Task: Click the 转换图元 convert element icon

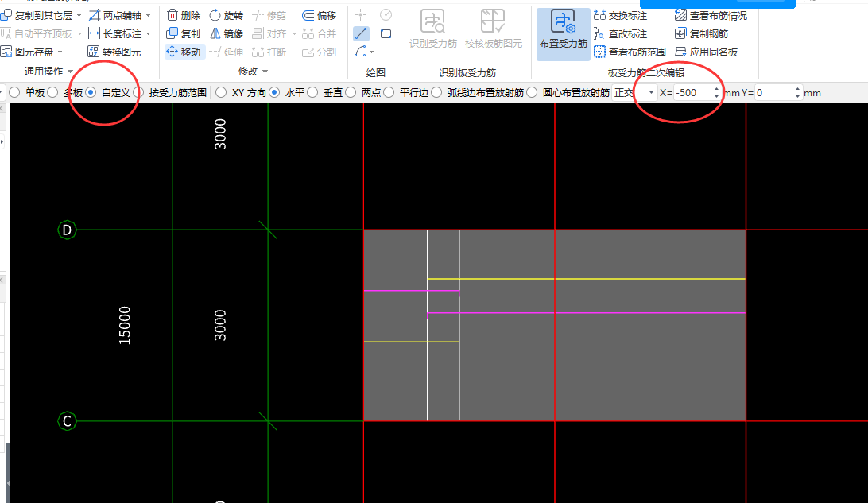Action: 94,52
